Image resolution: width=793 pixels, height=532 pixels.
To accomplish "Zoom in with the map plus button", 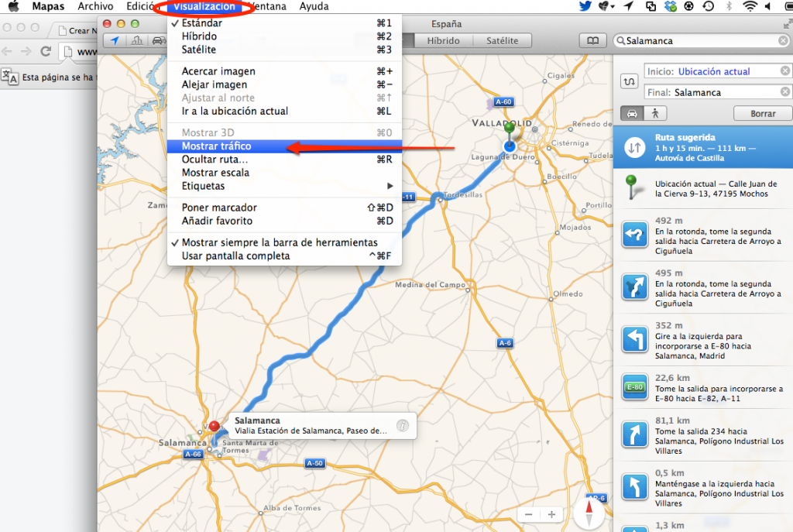I will point(551,514).
